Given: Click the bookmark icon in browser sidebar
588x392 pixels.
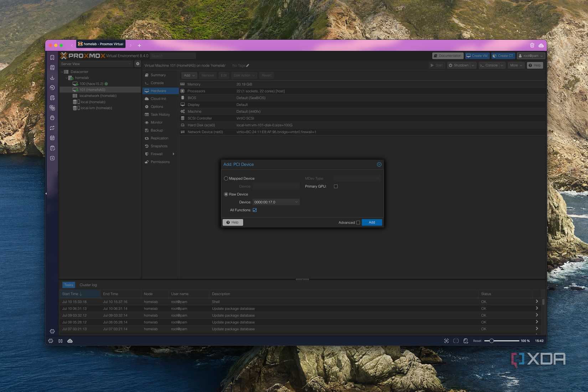Looking at the screenshot, I should 52,57.
